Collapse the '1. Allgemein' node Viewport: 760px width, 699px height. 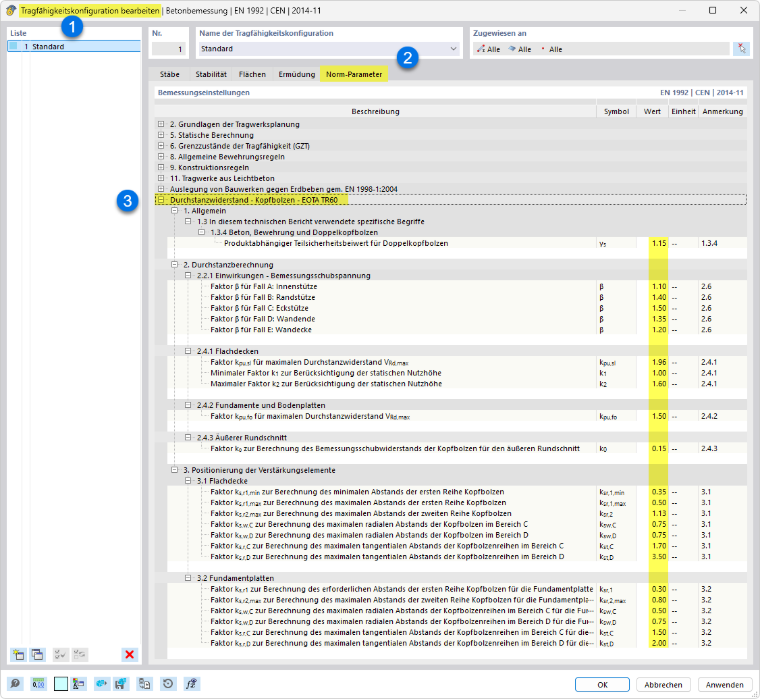[174, 210]
